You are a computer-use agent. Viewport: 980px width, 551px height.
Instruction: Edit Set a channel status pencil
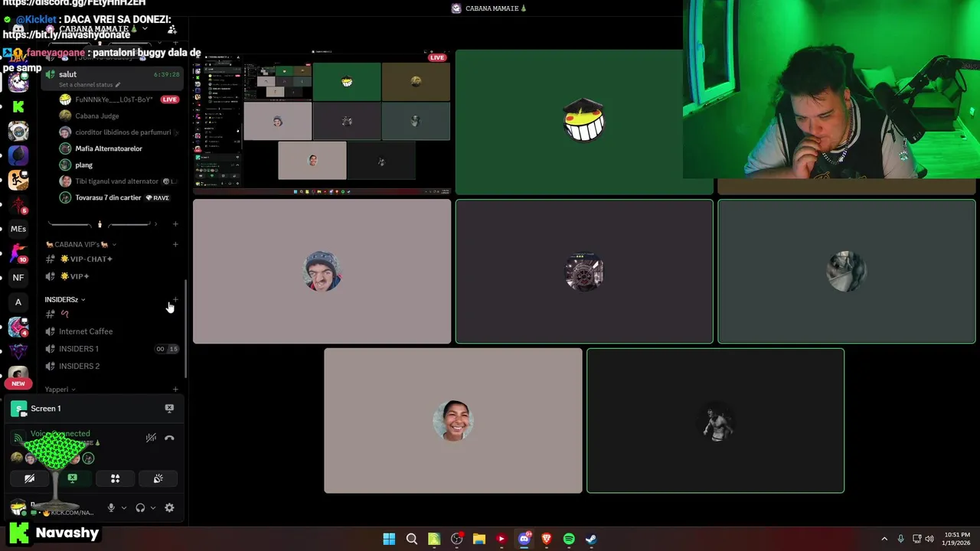click(x=117, y=85)
